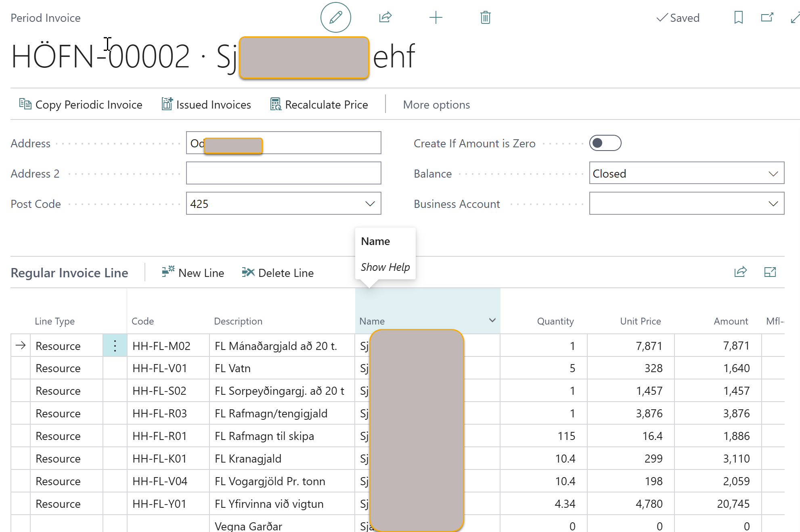
Task: Open page in new window icon
Action: point(767,17)
